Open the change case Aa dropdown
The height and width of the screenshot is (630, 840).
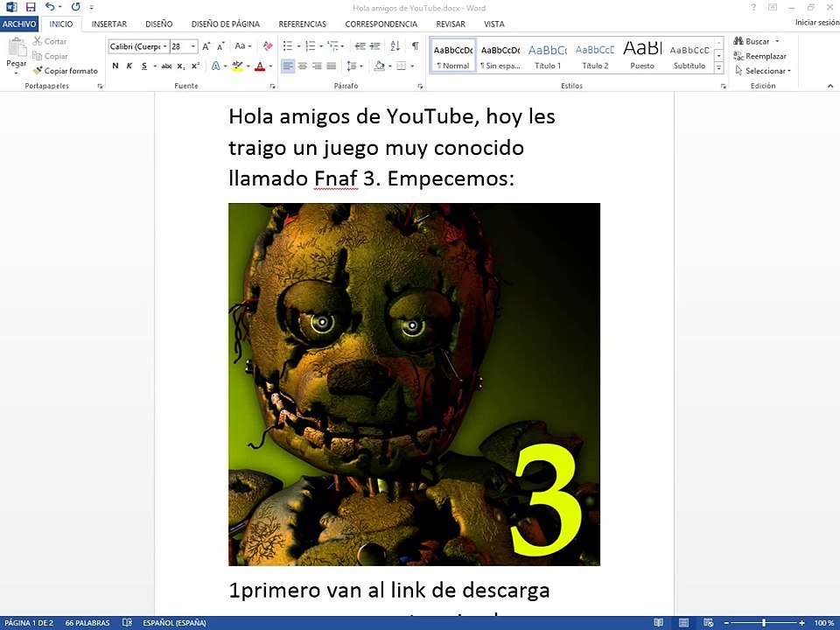coord(242,46)
